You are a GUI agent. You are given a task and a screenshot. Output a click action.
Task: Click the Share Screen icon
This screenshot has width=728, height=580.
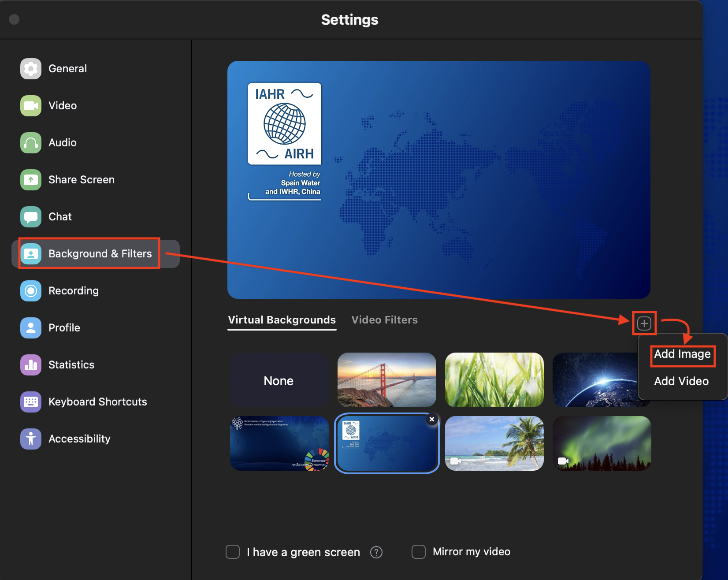[x=31, y=180]
